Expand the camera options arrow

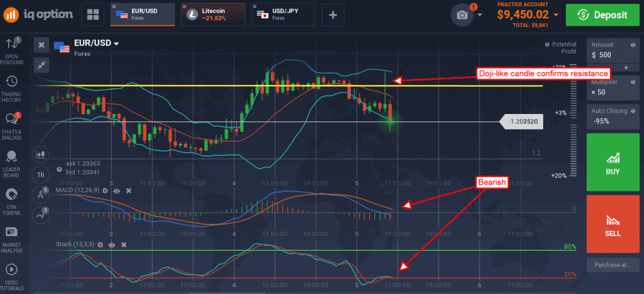click(480, 15)
